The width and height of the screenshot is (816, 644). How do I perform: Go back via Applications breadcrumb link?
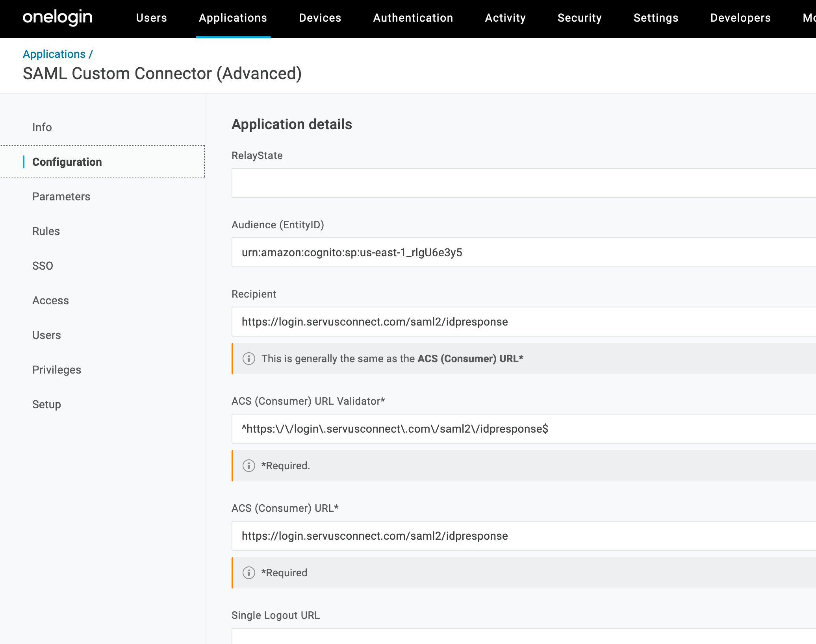click(x=54, y=54)
